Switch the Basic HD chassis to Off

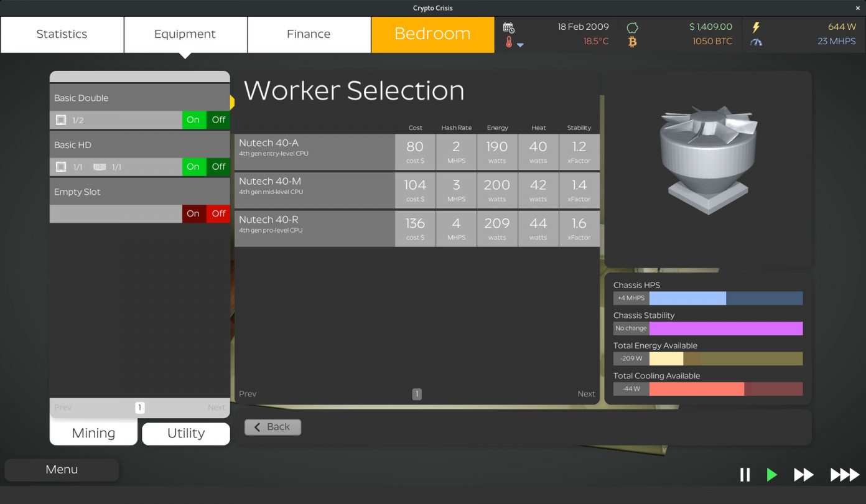(218, 167)
